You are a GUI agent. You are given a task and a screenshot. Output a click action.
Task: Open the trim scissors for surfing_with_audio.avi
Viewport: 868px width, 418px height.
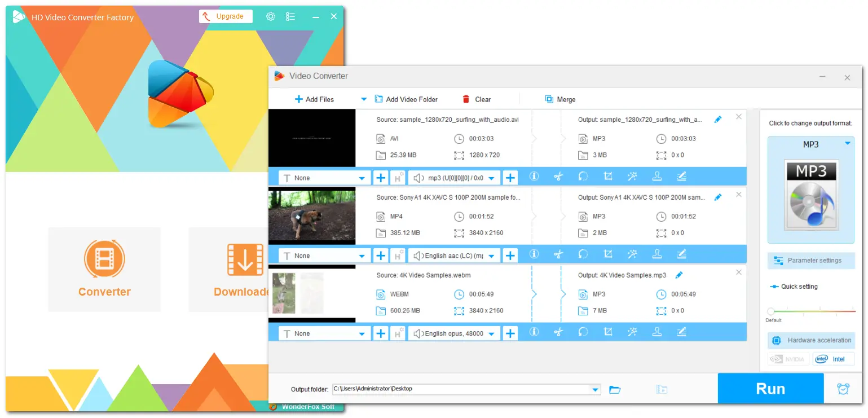point(558,177)
